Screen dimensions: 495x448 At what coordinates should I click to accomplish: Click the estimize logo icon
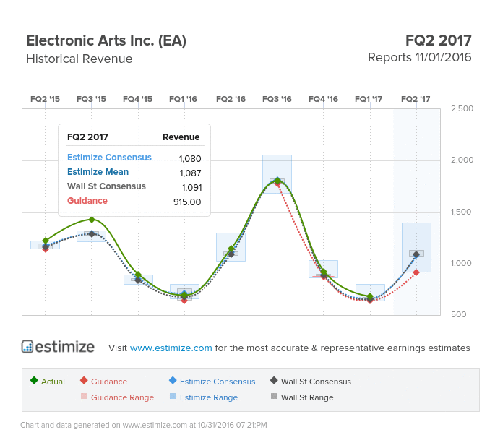pyautogui.click(x=27, y=347)
